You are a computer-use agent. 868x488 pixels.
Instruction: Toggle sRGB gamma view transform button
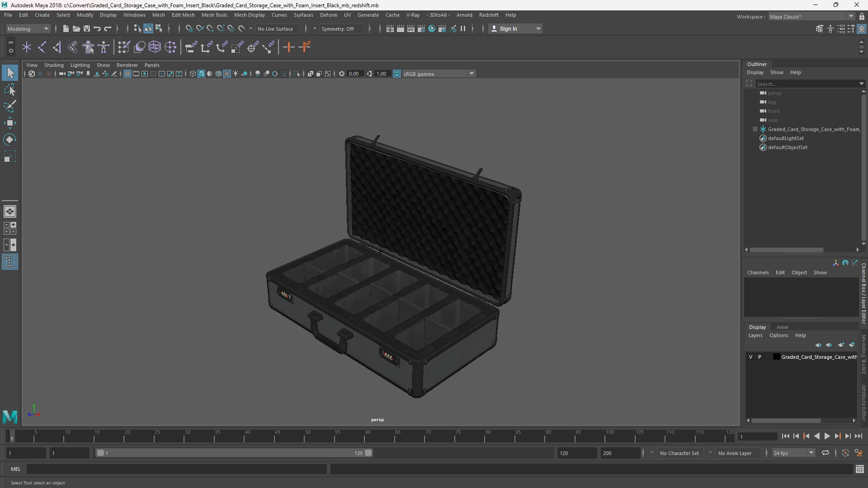pos(397,74)
